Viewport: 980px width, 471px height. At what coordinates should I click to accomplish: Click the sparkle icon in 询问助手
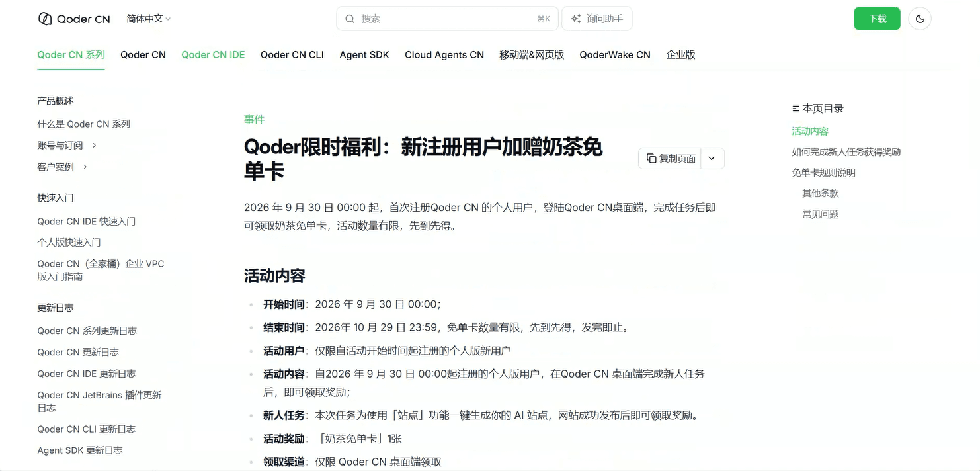[576, 19]
